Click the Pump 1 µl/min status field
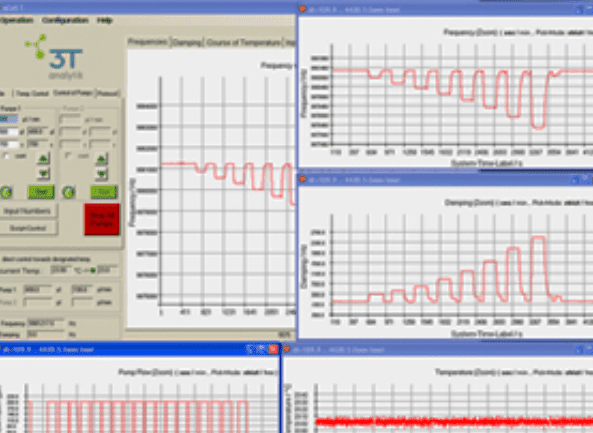Viewport: 593px width, 433px height. pyautogui.click(x=82, y=290)
